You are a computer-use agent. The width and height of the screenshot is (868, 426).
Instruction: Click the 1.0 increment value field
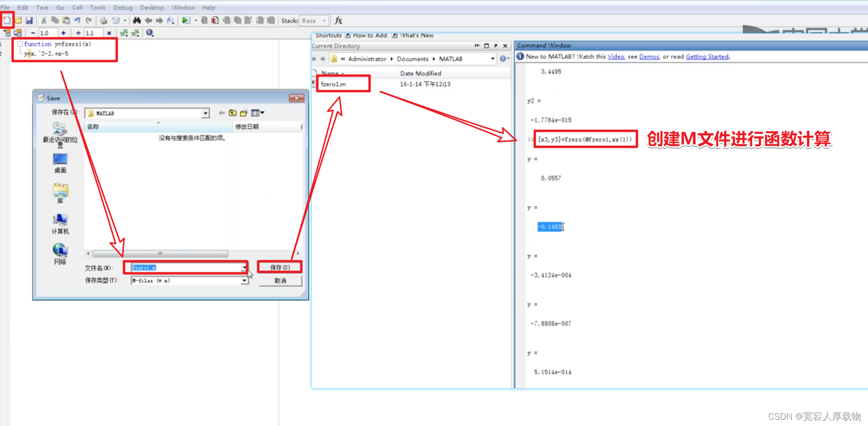[x=48, y=33]
